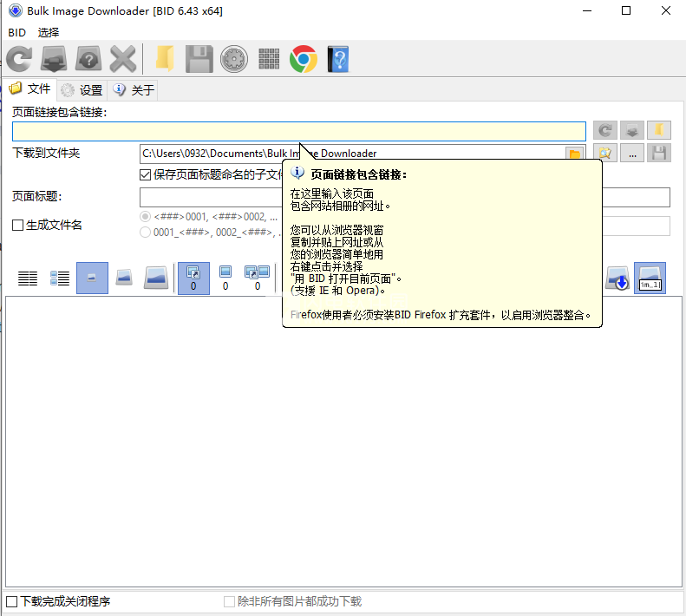Click small refresh button beside URL field

click(x=605, y=130)
